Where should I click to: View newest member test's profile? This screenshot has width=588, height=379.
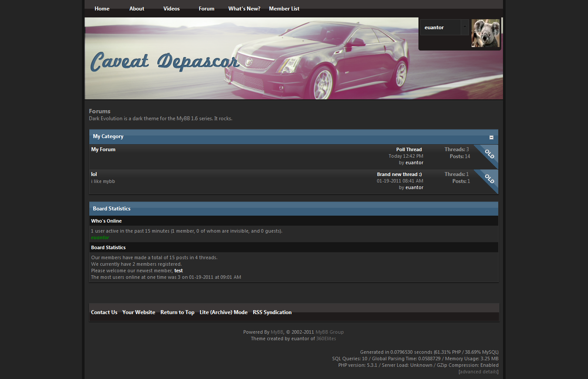[178, 271]
